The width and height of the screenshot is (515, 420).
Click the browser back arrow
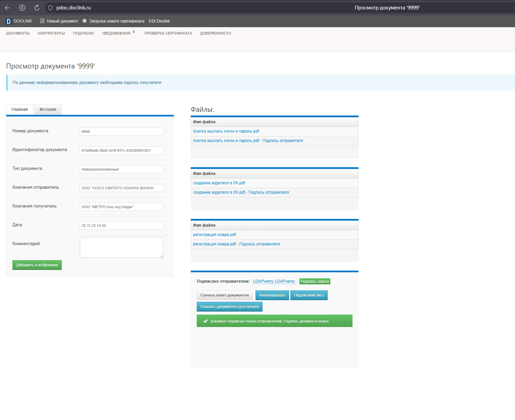click(7, 8)
